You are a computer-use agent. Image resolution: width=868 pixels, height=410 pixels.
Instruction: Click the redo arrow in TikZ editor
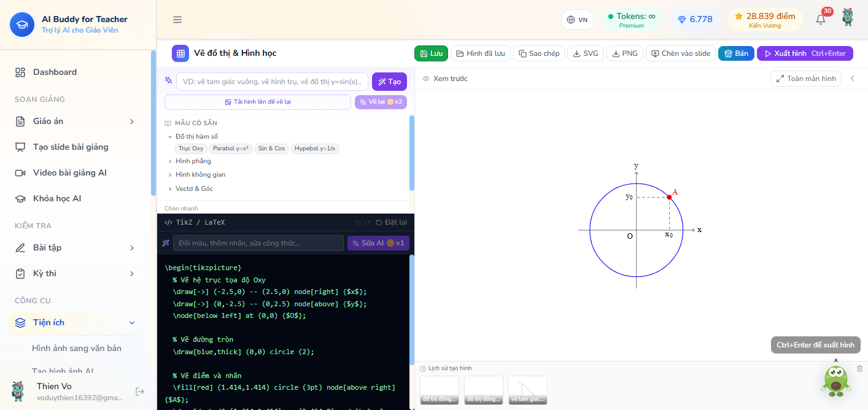coord(368,222)
